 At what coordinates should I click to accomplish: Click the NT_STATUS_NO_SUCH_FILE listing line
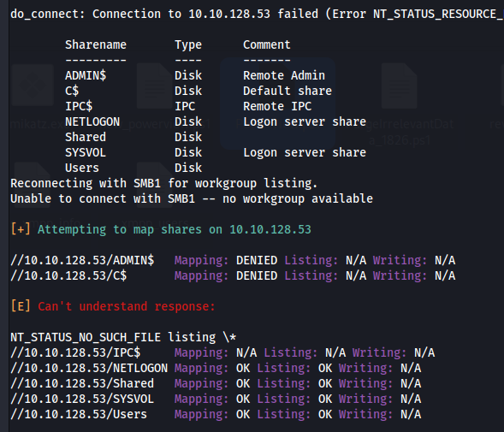click(123, 337)
